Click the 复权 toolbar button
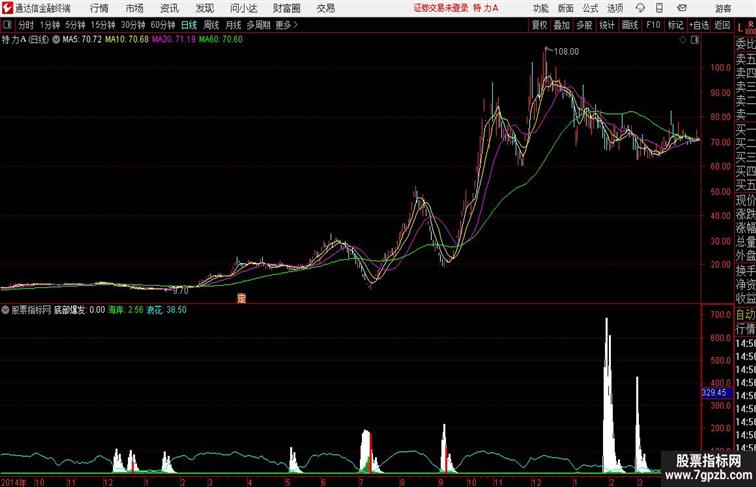The image size is (756, 487). point(540,25)
